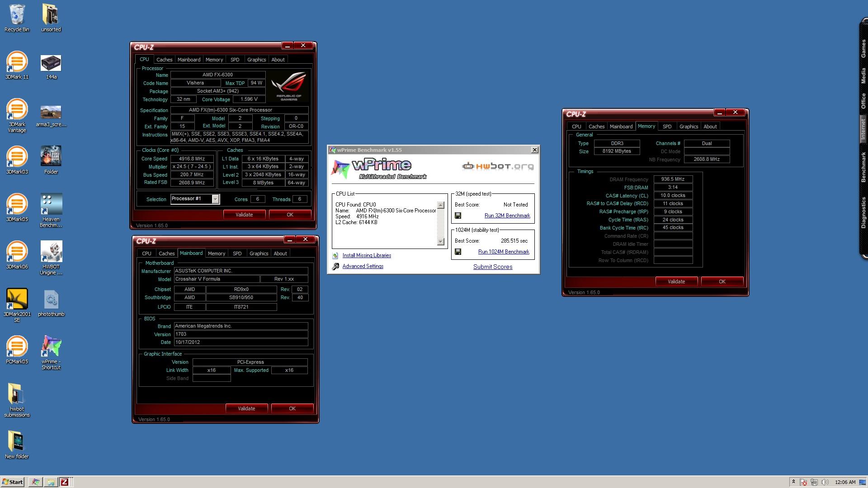Select CPU tab in Mainboard CPU-Z window
Image resolution: width=868 pixels, height=488 pixels.
[x=146, y=253]
